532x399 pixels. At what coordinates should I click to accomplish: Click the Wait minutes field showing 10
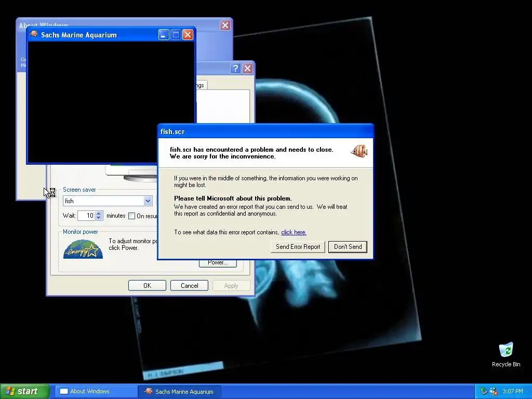click(x=86, y=216)
